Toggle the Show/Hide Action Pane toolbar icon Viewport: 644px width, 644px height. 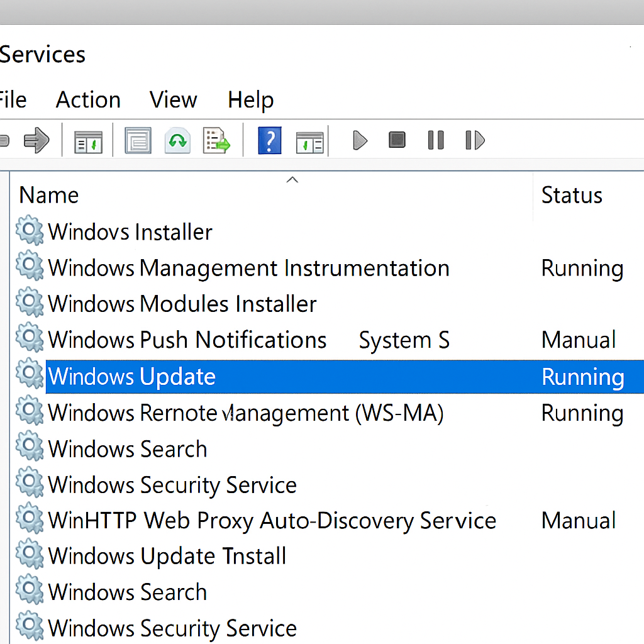(310, 142)
